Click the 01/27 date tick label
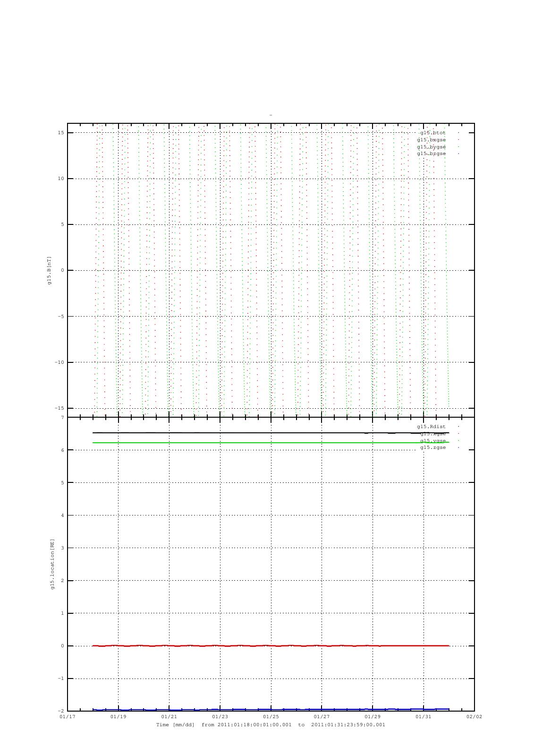Image resolution: width=534 pixels, height=756 pixels. tap(322, 717)
